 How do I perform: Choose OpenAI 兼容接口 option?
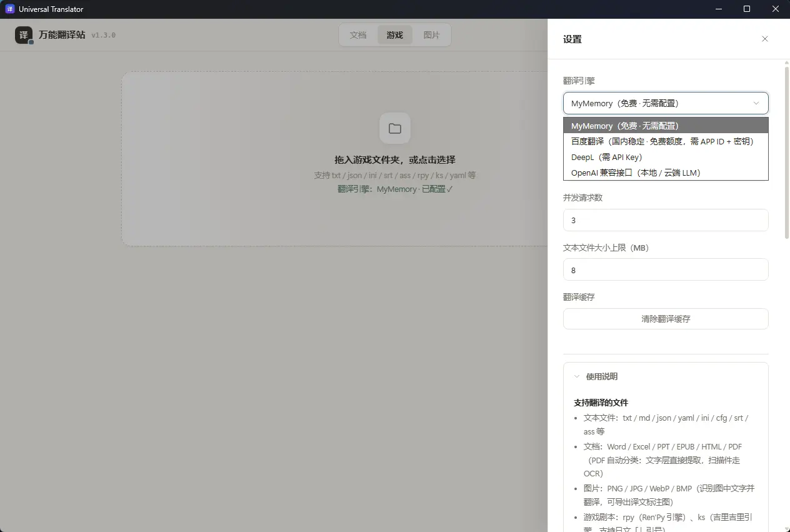pos(666,173)
